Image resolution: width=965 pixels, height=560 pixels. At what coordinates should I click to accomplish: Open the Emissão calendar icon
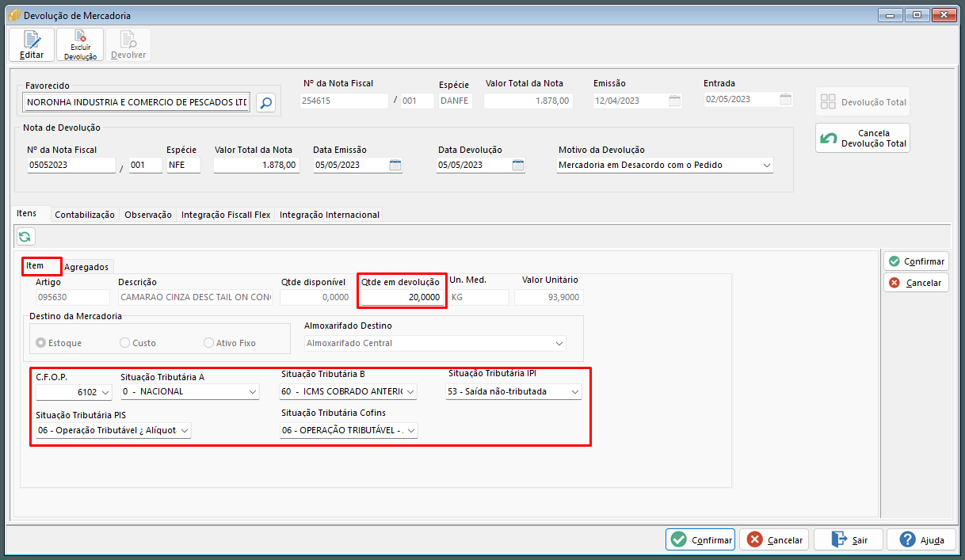click(674, 101)
